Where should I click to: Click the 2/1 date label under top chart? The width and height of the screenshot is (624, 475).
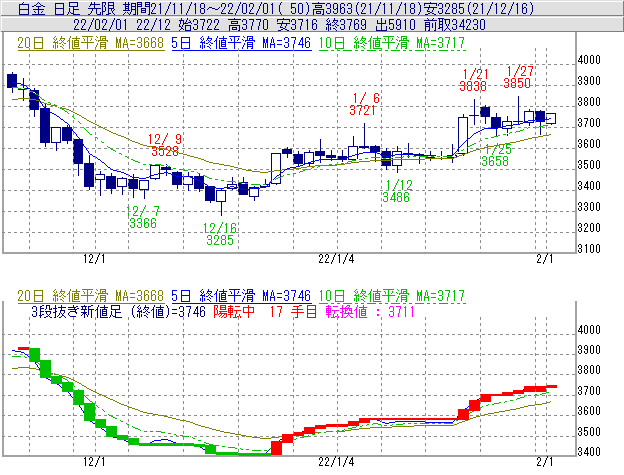click(x=545, y=259)
